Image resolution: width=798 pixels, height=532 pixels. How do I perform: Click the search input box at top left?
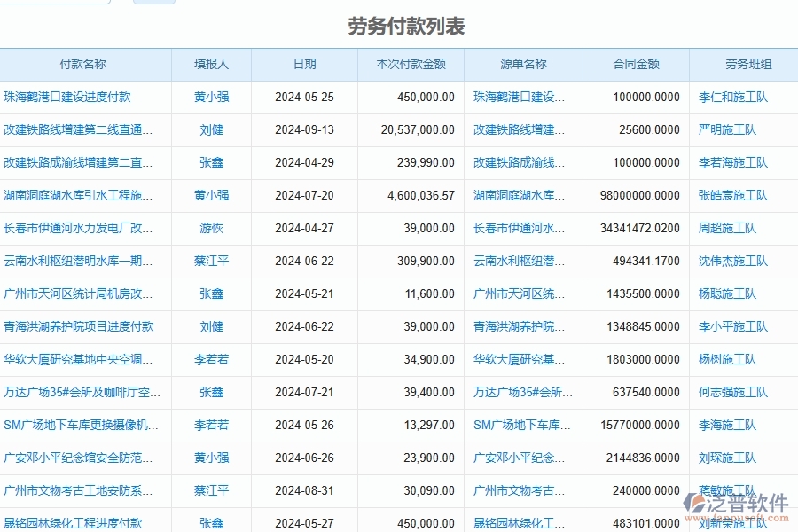point(53,2)
